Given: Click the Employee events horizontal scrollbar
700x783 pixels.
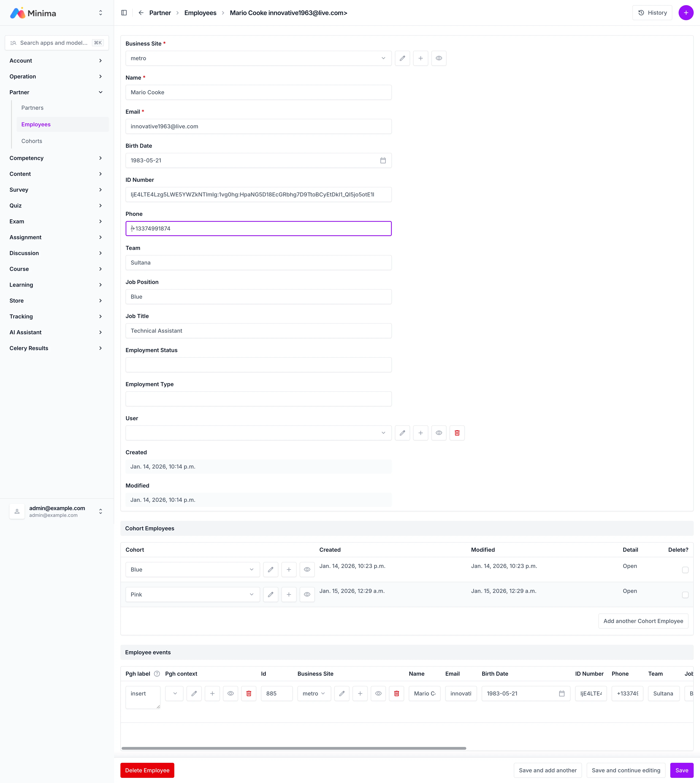Looking at the screenshot, I should (x=294, y=748).
